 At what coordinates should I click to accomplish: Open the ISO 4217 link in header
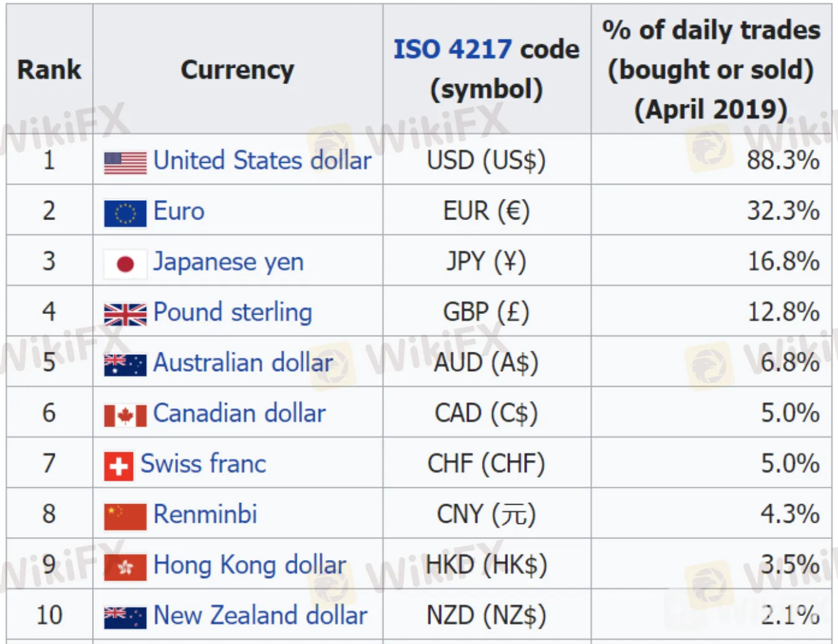[x=452, y=49]
